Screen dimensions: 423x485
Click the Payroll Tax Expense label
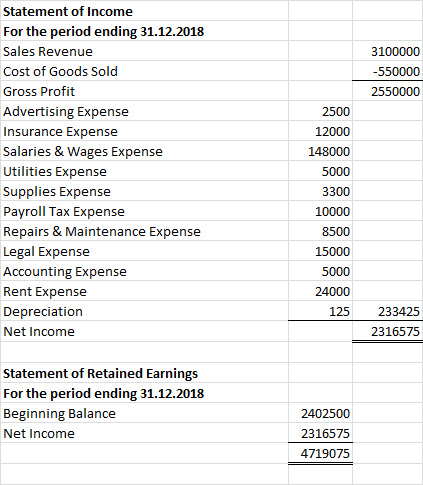pyautogui.click(x=64, y=212)
